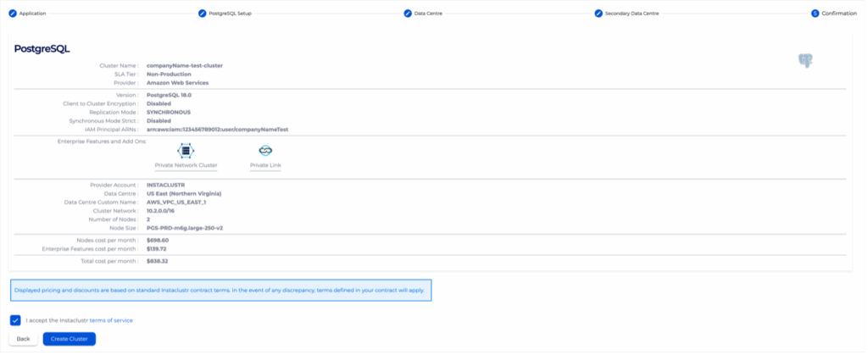Select the Confirmation step label
Viewport: 868px width, 355px height.
(838, 14)
